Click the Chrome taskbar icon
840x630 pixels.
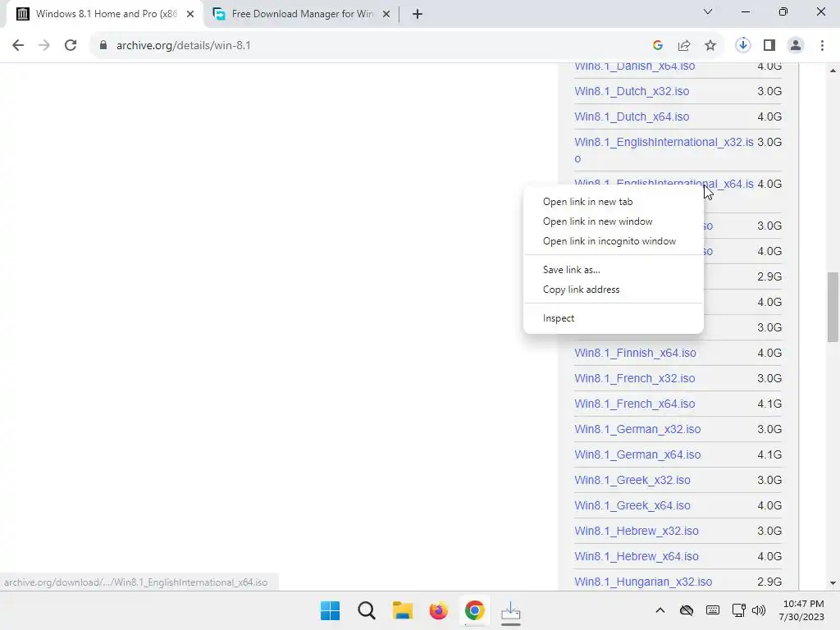coord(475,610)
